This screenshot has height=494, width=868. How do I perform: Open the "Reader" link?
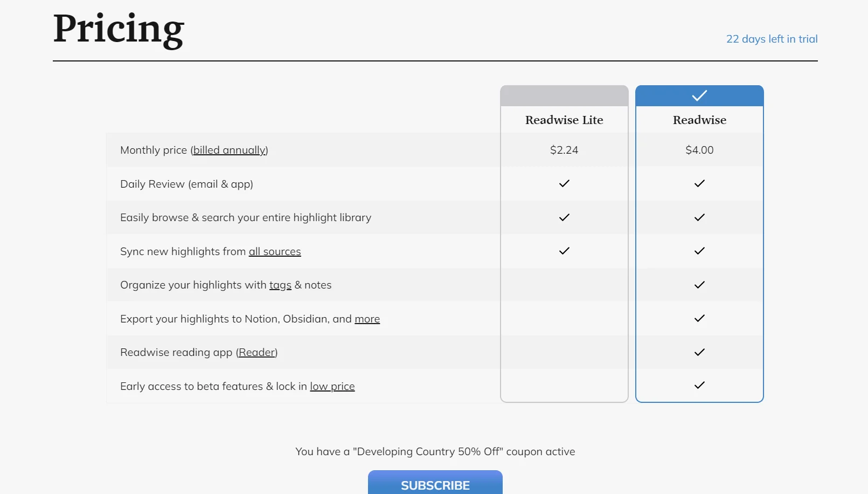click(x=256, y=352)
